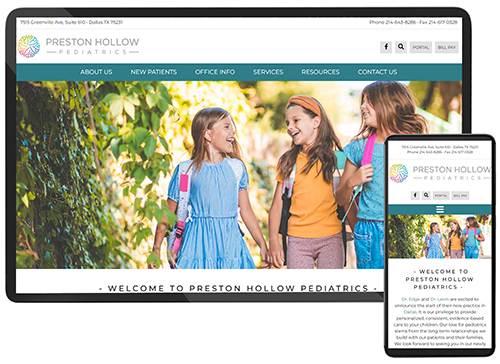Open SERVICES menu item
The width and height of the screenshot is (500, 364).
(x=268, y=72)
